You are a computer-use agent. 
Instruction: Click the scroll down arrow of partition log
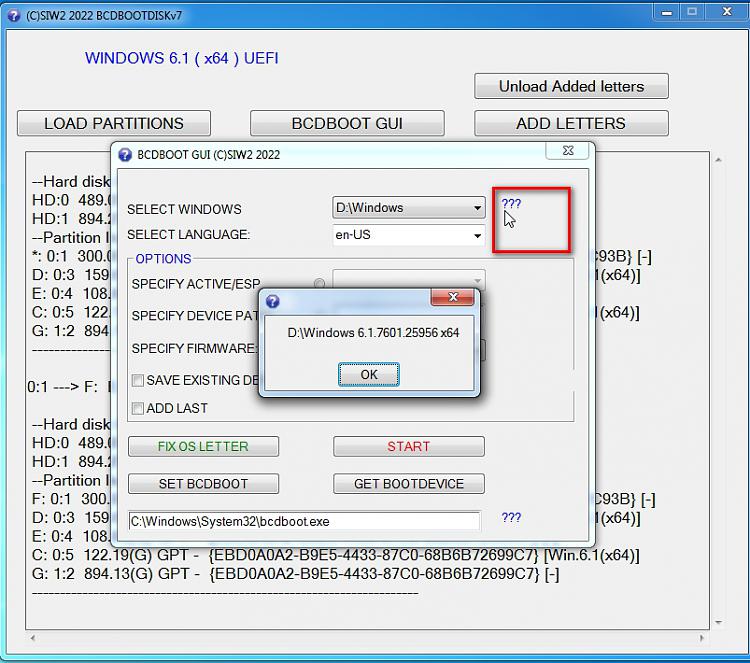[x=718, y=622]
